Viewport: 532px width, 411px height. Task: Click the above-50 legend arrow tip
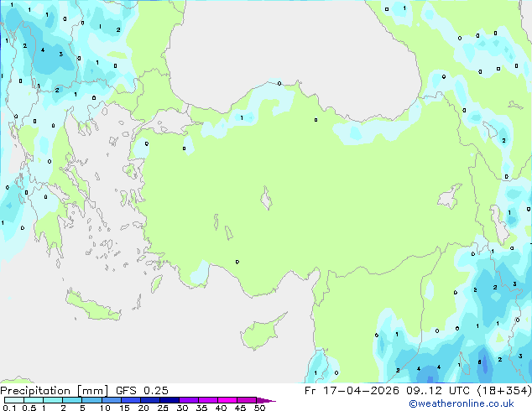point(266,400)
